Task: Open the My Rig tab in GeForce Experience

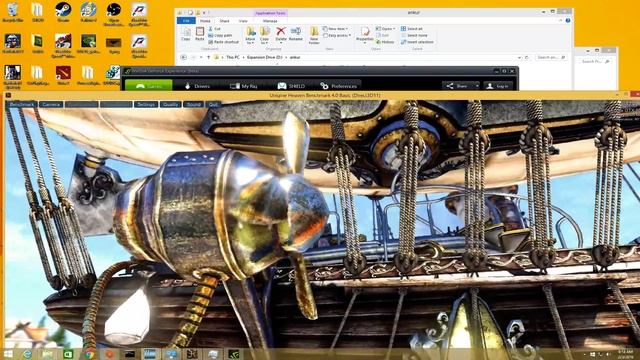Action: pos(244,86)
